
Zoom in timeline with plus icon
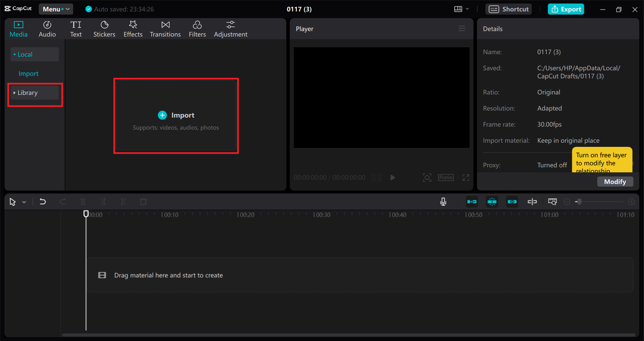(x=631, y=202)
